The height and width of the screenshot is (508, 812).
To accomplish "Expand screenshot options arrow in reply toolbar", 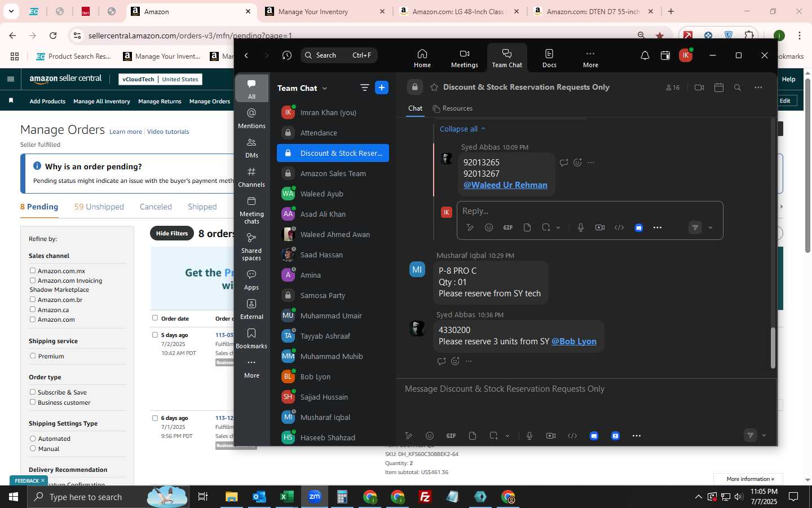I will pos(558,227).
